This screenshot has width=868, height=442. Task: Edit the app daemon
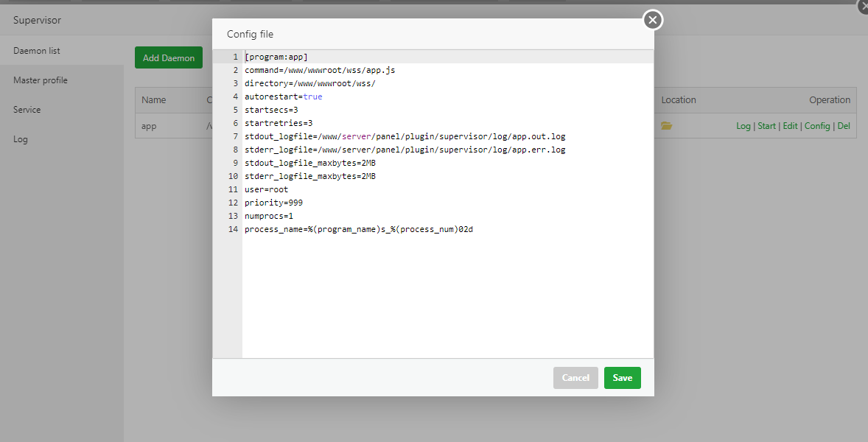point(790,126)
